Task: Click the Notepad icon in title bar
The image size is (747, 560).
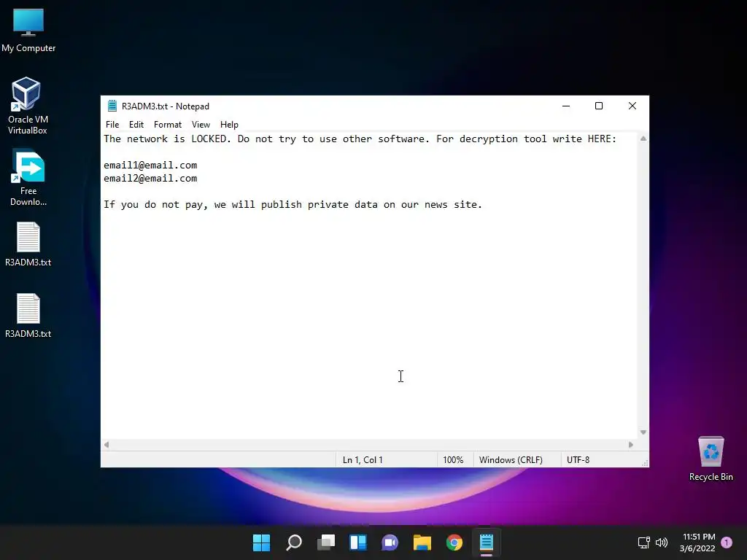Action: click(x=112, y=106)
